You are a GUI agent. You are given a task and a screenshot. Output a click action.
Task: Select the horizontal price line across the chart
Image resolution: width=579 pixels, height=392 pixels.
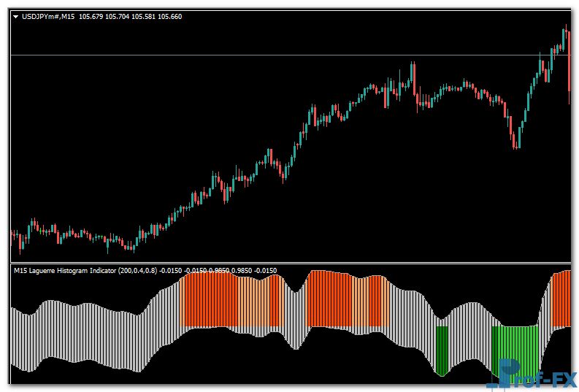[x=219, y=55]
